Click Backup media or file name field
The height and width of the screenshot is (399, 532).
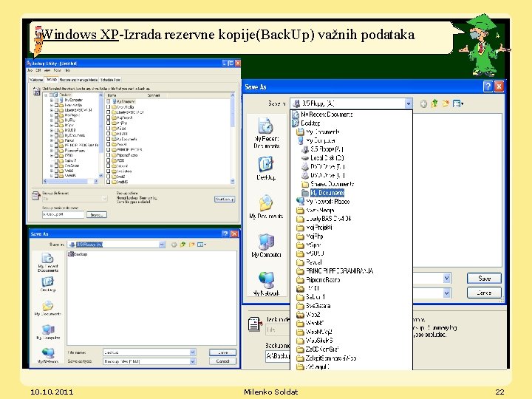tap(63, 215)
